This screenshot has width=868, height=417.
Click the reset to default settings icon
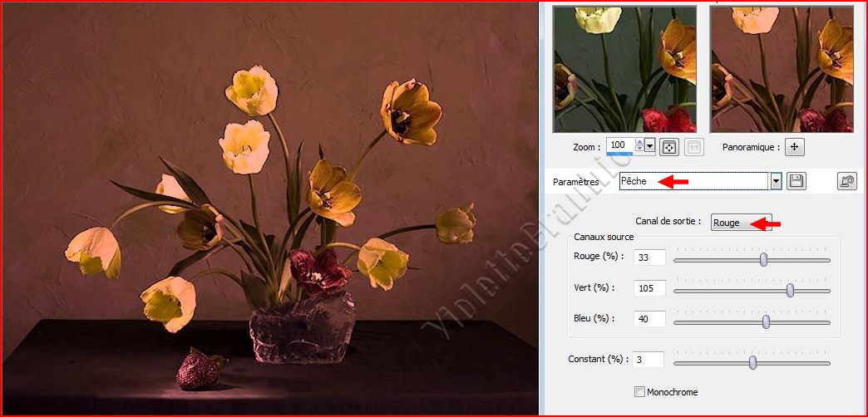point(846,181)
